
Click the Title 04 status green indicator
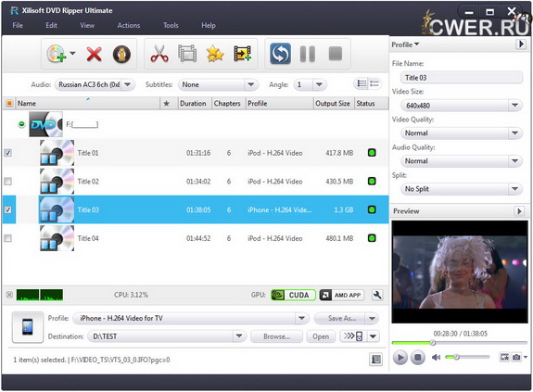[372, 238]
